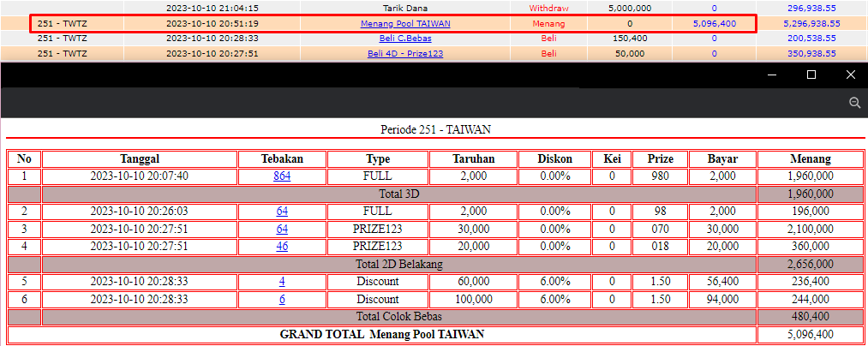Image resolution: width=868 pixels, height=346 pixels.
Task: Open the Beli 4D - Prize123 link
Action: coord(405,54)
